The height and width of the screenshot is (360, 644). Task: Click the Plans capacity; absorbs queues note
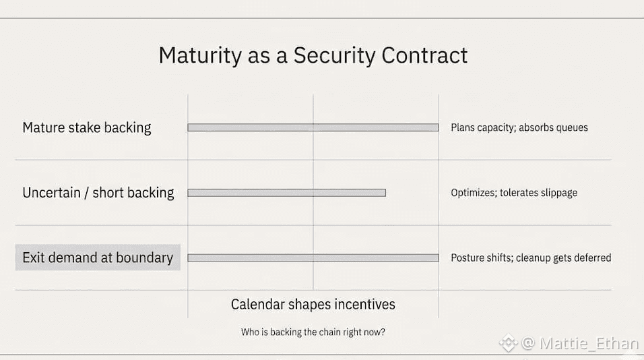tap(519, 127)
